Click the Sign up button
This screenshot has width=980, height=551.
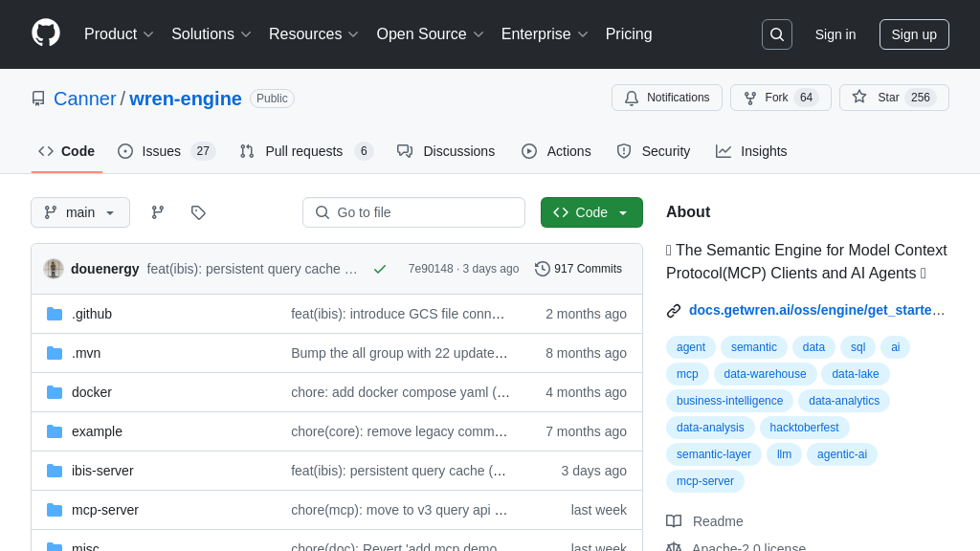(x=914, y=34)
